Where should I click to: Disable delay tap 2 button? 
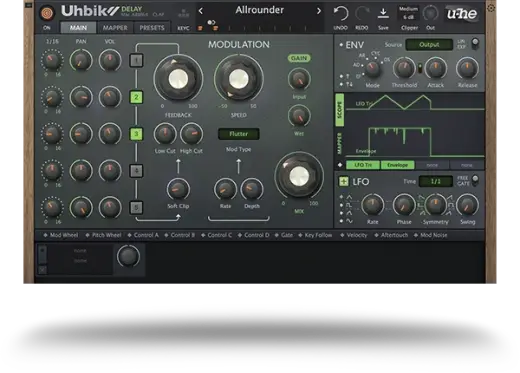(x=136, y=97)
